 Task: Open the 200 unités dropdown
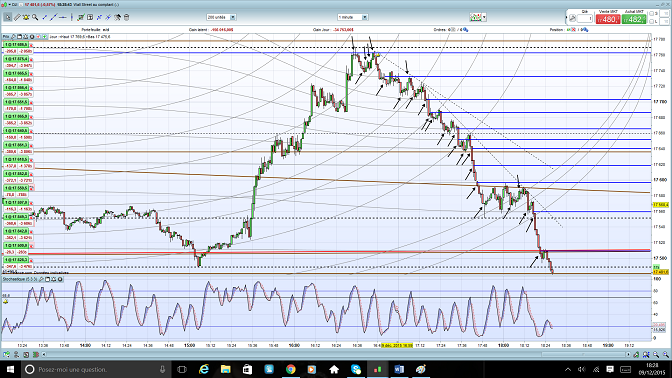221,17
